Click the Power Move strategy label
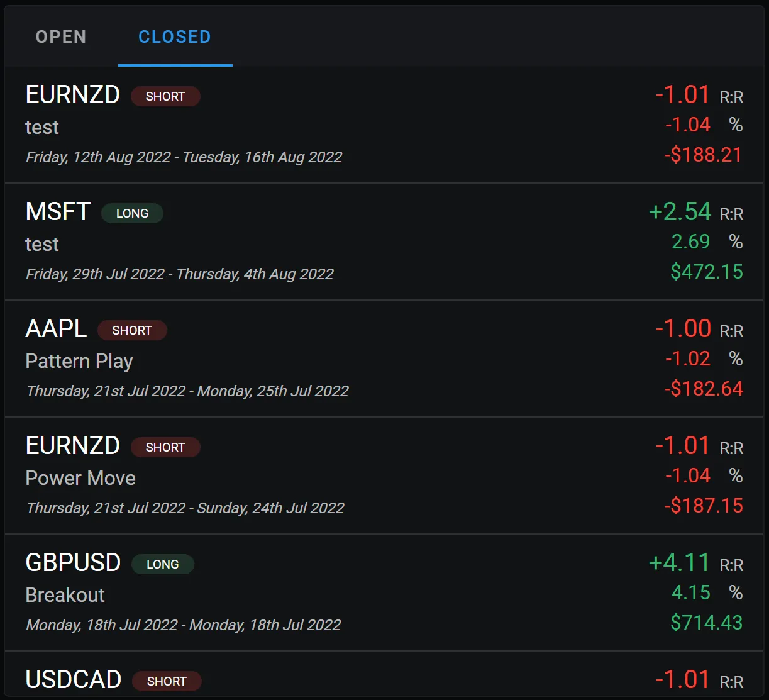Screen dimensions: 769x700 pos(80,478)
